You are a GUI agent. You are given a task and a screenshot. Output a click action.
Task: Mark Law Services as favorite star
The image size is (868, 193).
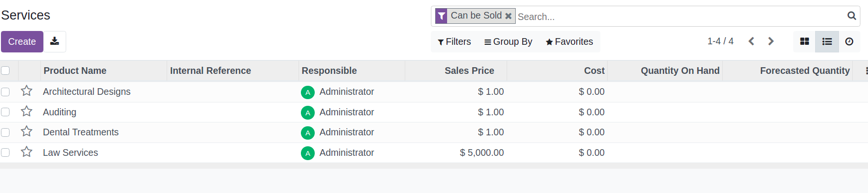click(x=27, y=152)
